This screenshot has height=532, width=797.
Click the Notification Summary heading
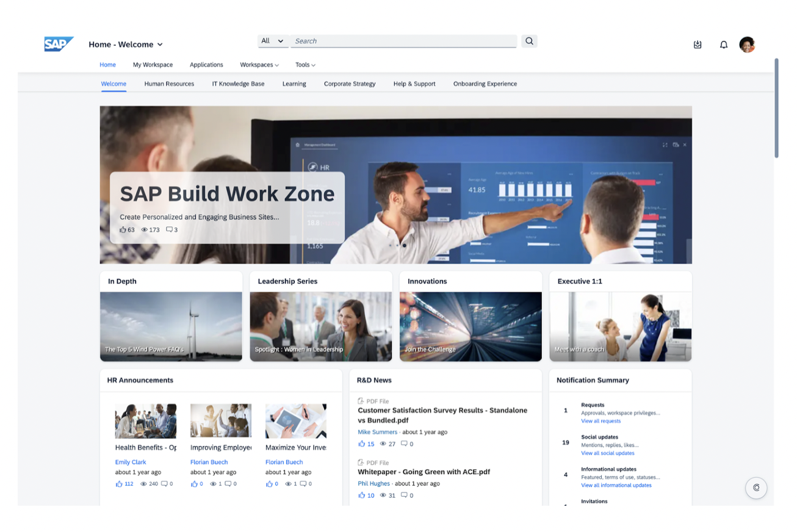click(593, 380)
